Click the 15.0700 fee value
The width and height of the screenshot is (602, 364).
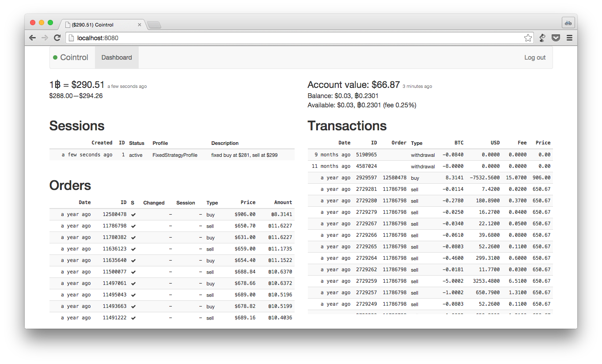(x=516, y=178)
